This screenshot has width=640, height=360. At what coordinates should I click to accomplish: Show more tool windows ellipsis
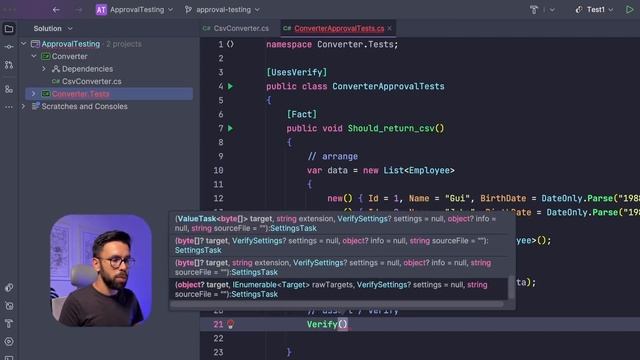(9, 107)
